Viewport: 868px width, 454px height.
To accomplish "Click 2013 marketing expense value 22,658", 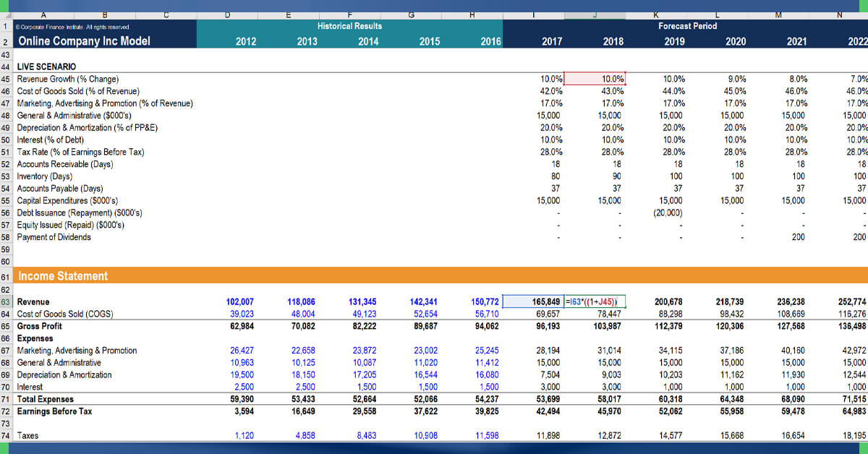I will (303, 351).
